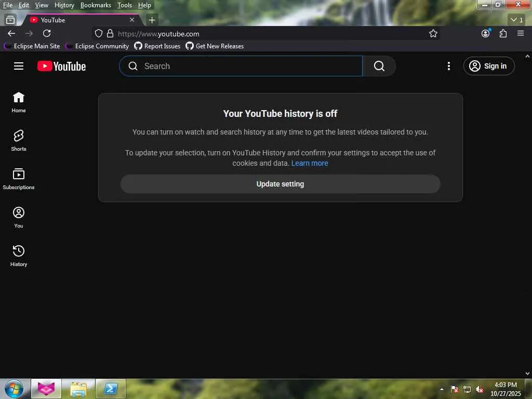532x399 pixels.
Task: Open Subscriptions in the sidebar
Action: (19, 179)
